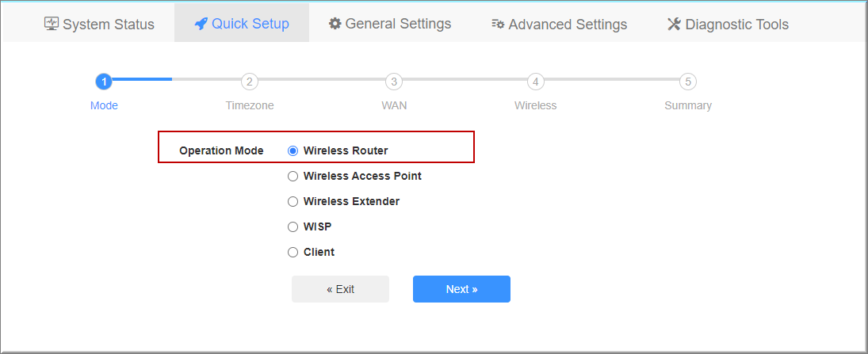
Task: Click the Exit button
Action: click(340, 289)
